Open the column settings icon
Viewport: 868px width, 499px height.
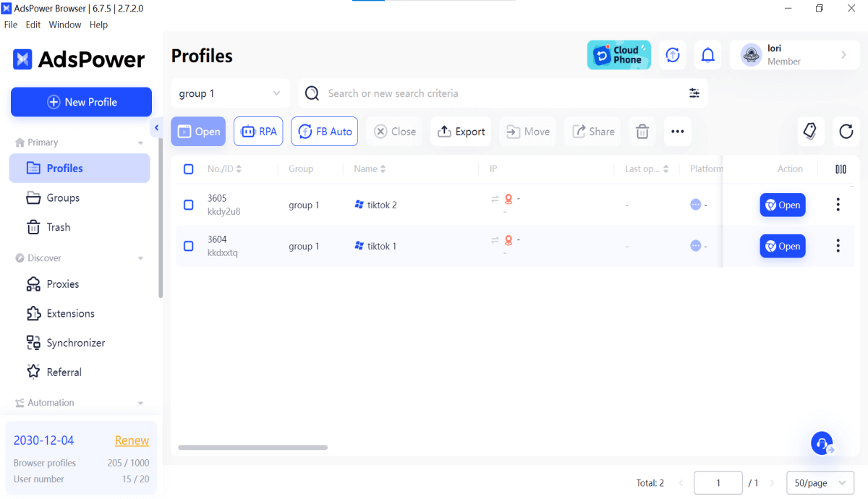click(841, 169)
